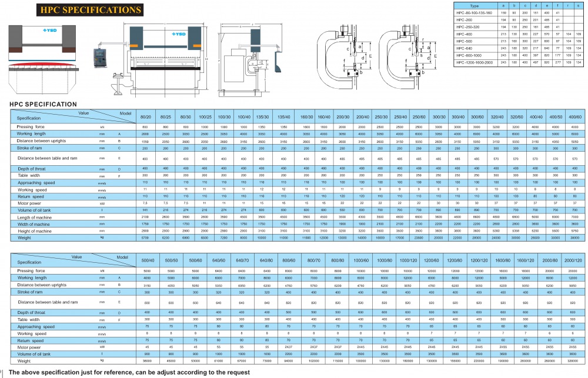This screenshot has width=588, height=378.
Task: Click the '320/40' model column header
Action: tap(497, 117)
